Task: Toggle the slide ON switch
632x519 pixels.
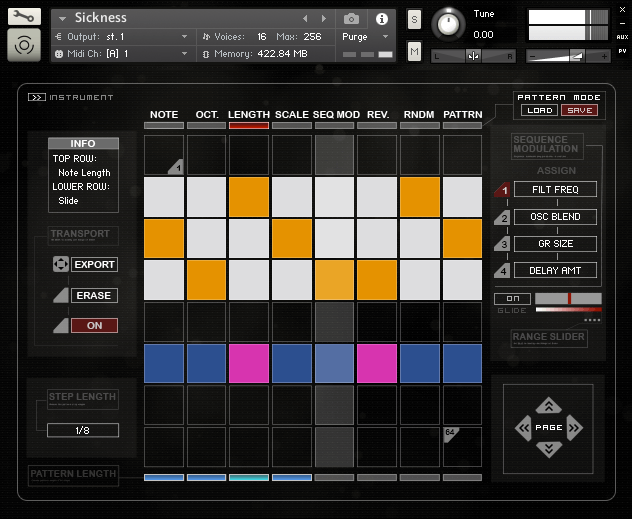Action: (512, 299)
